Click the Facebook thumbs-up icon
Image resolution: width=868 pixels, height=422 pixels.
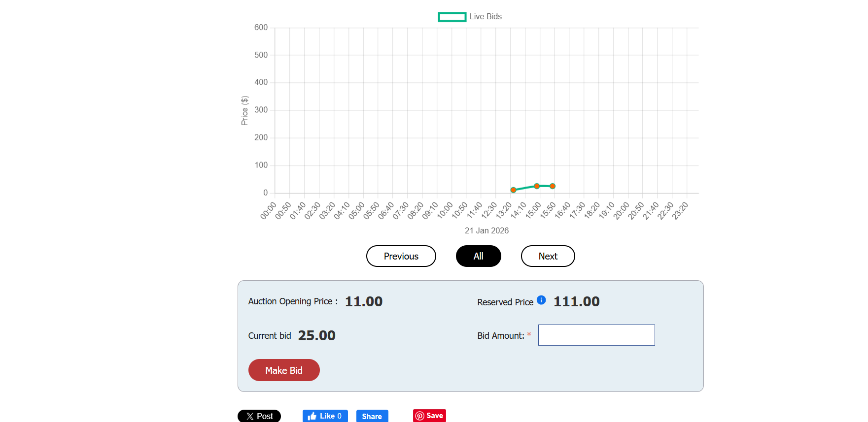tap(312, 416)
